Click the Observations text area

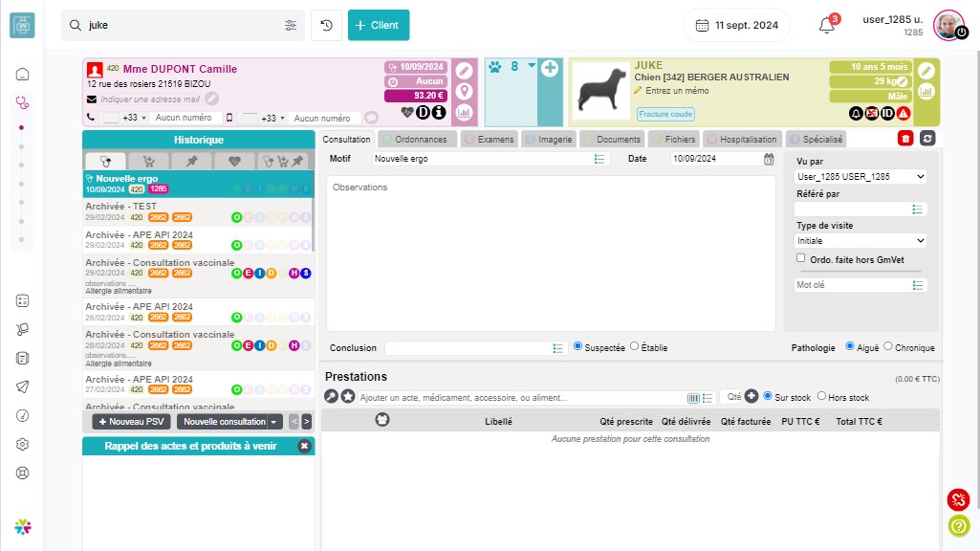tap(550, 253)
